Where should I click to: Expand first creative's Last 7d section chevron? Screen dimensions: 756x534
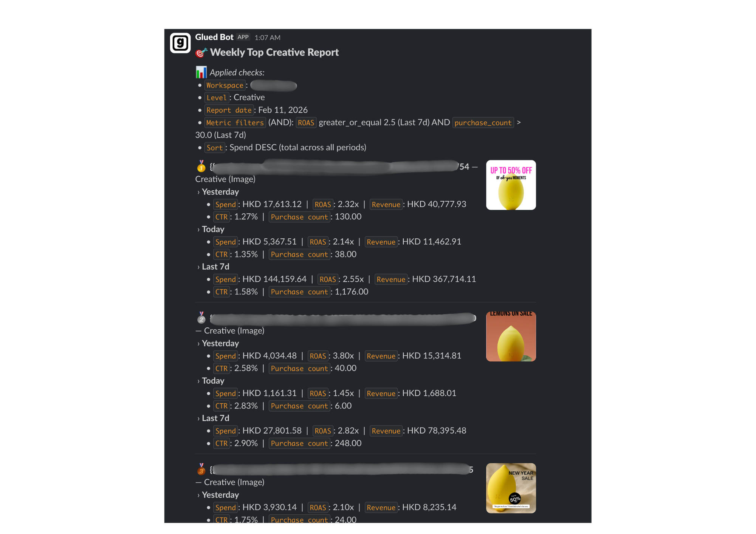tap(198, 267)
